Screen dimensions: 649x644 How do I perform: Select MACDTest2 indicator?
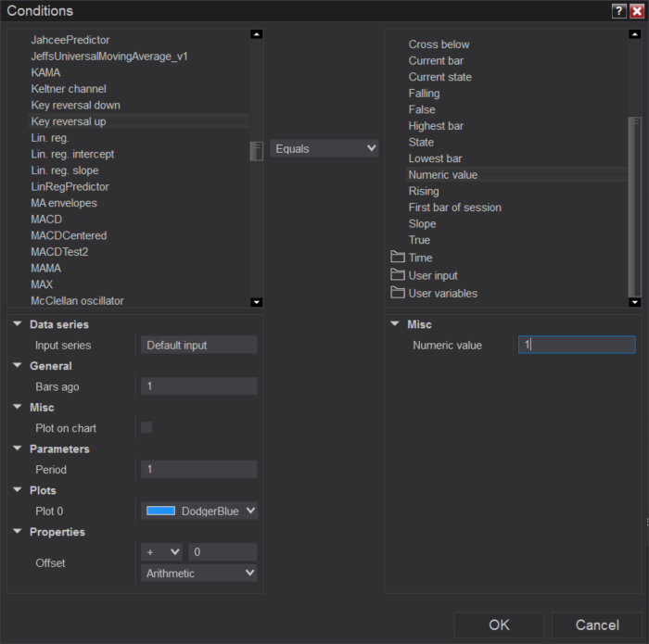[59, 252]
